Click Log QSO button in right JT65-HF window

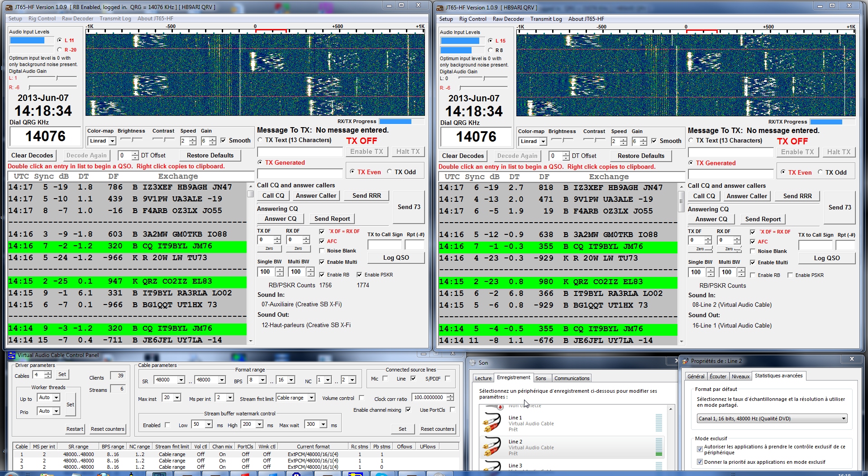coord(827,258)
